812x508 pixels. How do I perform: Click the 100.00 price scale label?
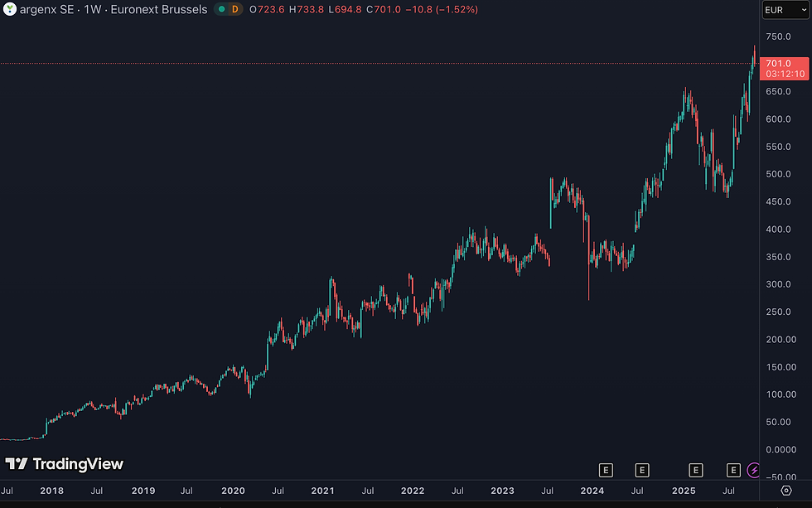point(781,394)
